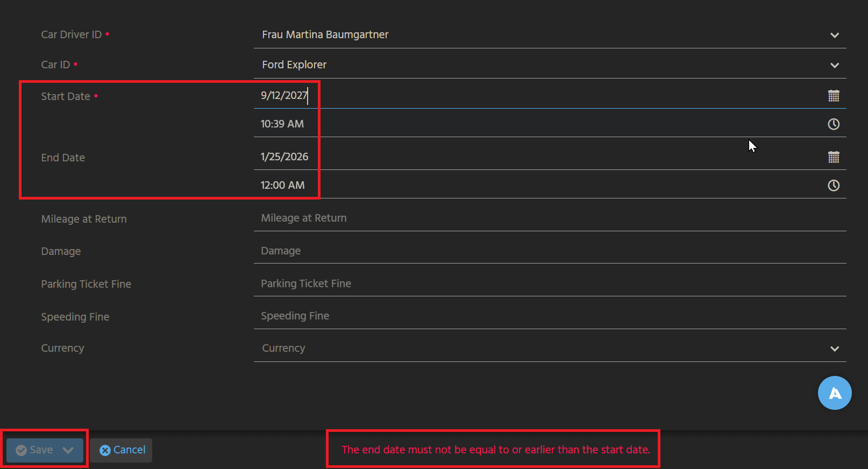Image resolution: width=868 pixels, height=469 pixels.
Task: Expand the Car ID dropdown arrow
Action: [834, 65]
